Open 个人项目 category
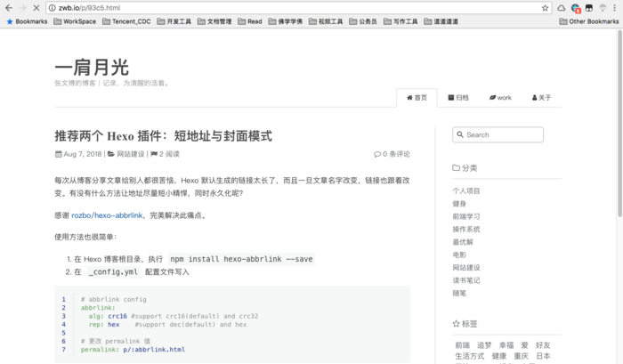The height and width of the screenshot is (364, 623). pyautogui.click(x=466, y=191)
